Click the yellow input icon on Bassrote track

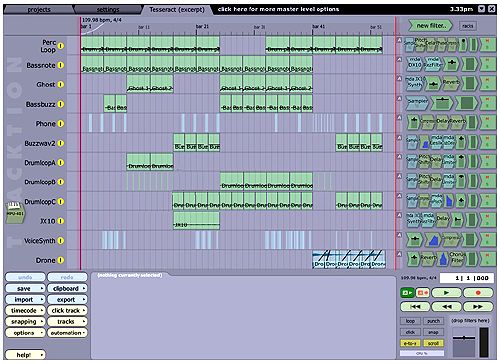(x=61, y=65)
